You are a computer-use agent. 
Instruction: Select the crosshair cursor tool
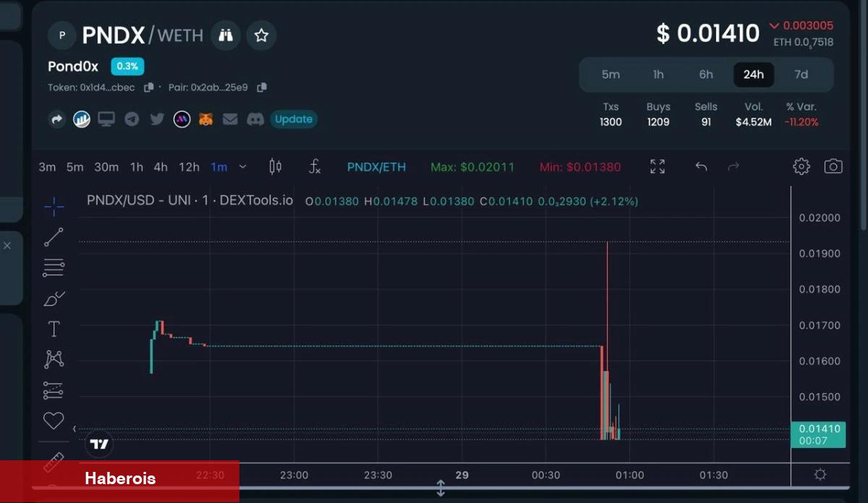(x=54, y=207)
